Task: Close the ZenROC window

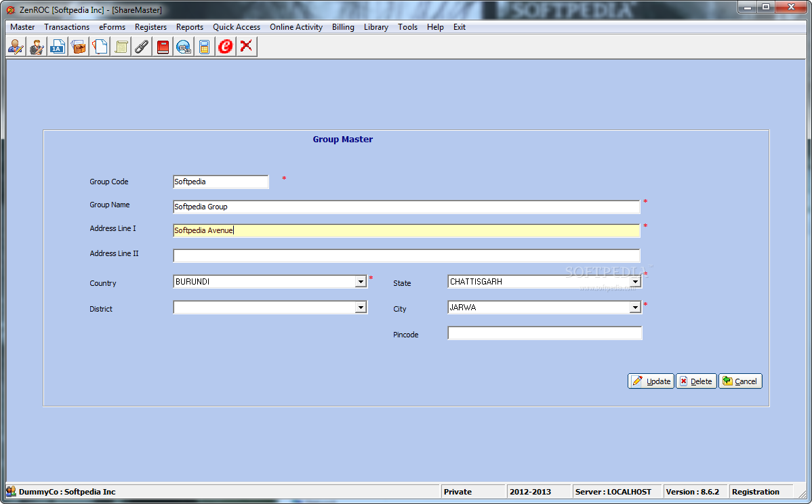Action: point(791,7)
